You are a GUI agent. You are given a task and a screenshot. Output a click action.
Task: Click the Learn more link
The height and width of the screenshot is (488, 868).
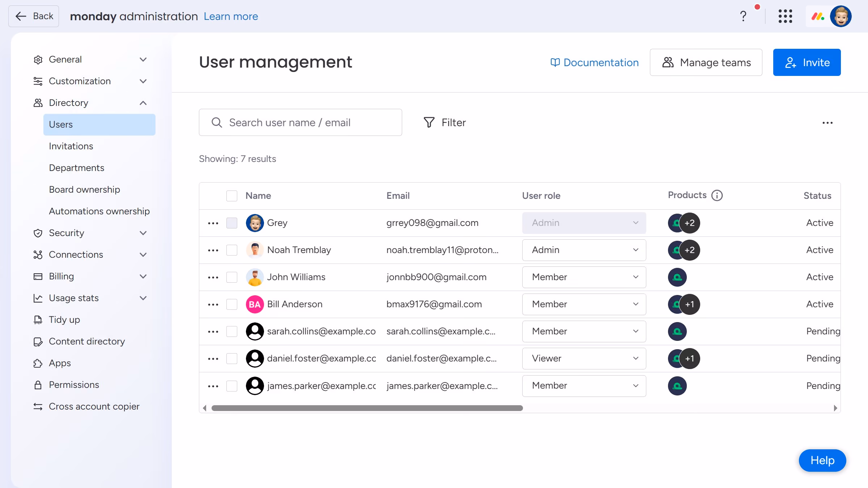coord(231,16)
